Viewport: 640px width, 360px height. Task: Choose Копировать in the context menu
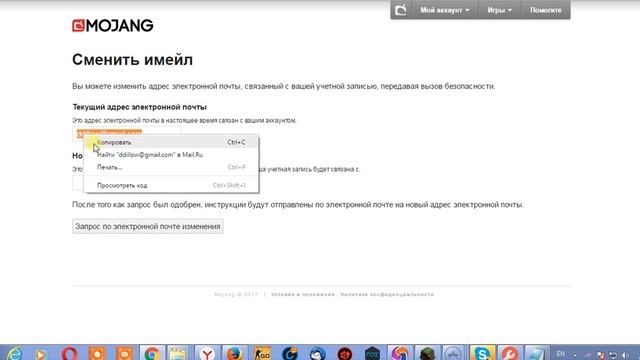tap(171, 142)
